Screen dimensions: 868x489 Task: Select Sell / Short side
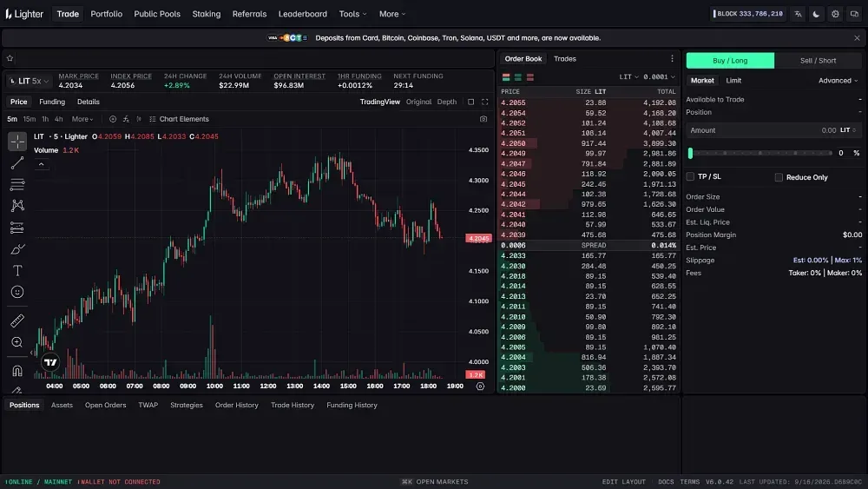pos(819,60)
